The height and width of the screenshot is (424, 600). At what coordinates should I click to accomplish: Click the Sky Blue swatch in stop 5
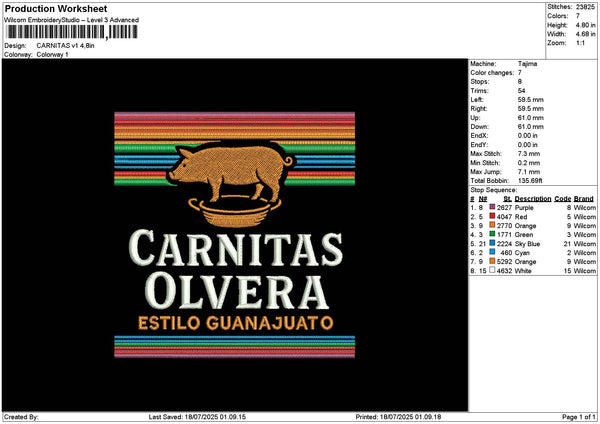coord(492,243)
